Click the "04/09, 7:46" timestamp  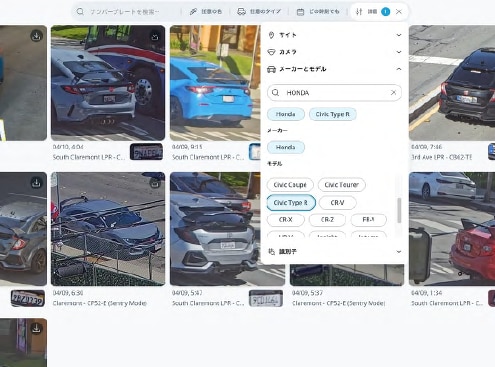click(x=426, y=147)
